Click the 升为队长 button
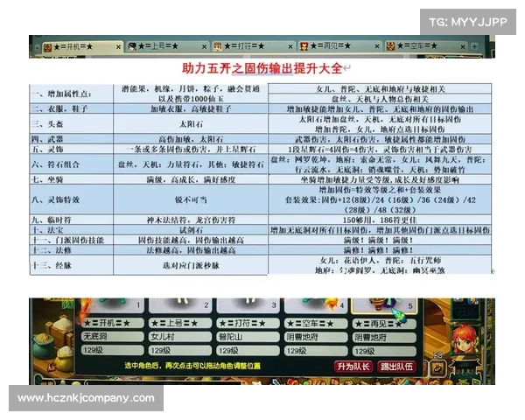 point(353,367)
